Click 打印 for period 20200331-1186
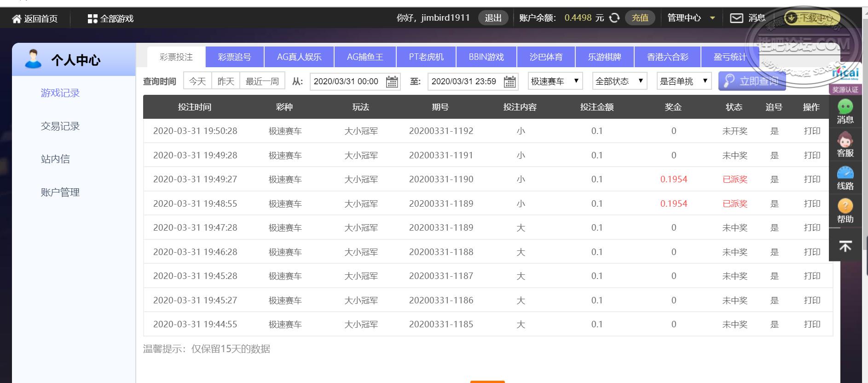The image size is (868, 383). pos(812,301)
